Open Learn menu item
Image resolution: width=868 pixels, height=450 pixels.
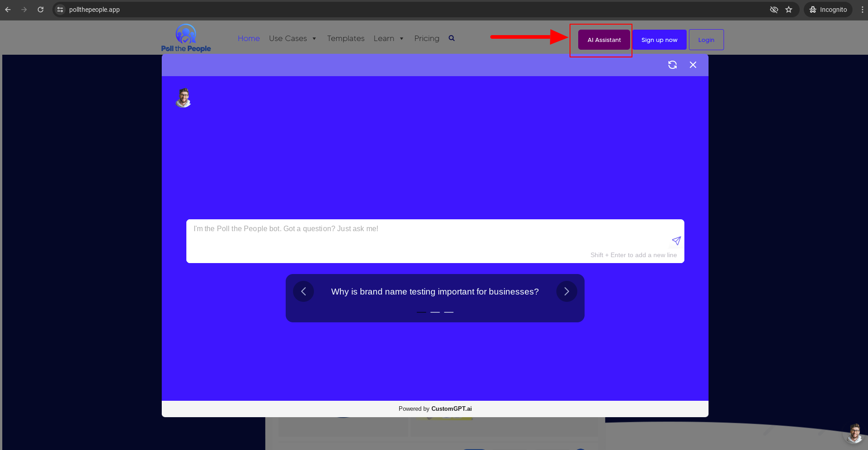tap(384, 38)
